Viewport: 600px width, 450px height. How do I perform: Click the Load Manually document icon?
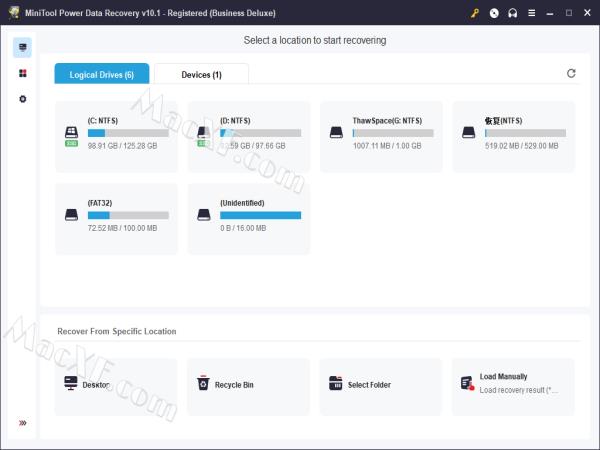[x=468, y=383]
